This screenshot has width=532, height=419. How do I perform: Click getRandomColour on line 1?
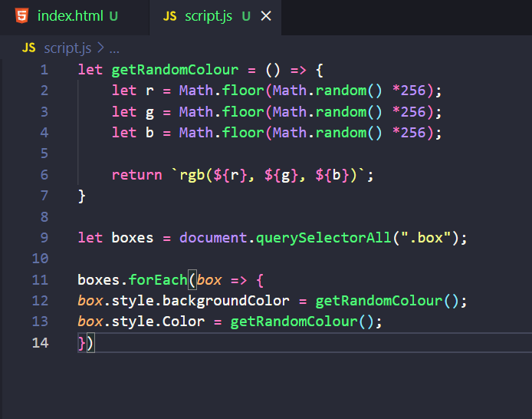tap(175, 71)
